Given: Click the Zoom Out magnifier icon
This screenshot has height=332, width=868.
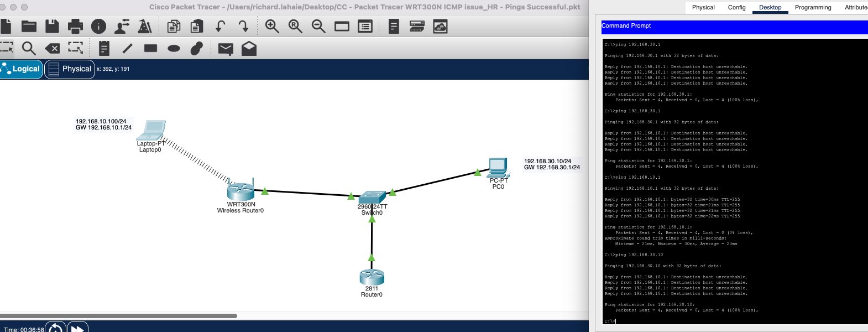Looking at the screenshot, I should 318,27.
